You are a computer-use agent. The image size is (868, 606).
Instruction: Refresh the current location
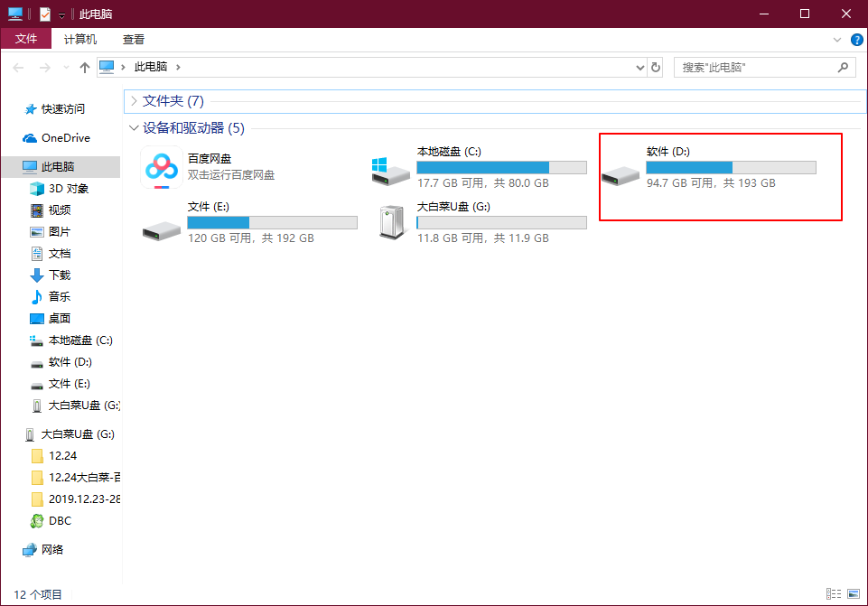point(656,68)
